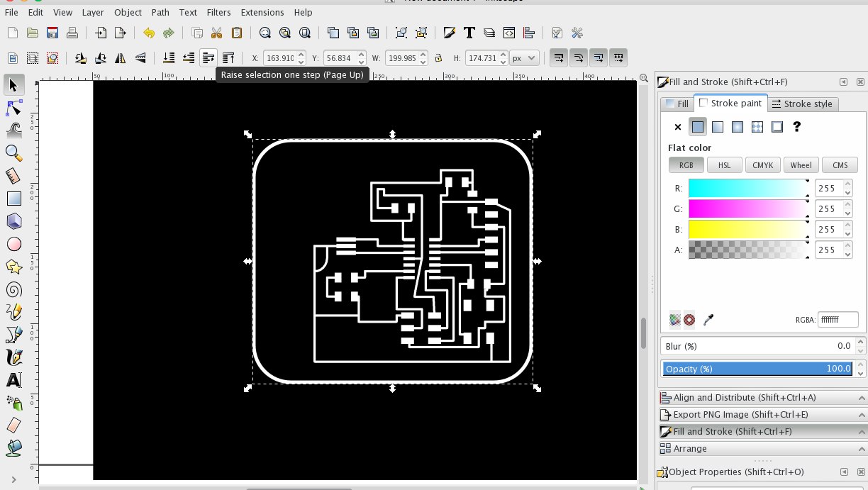This screenshot has width=868, height=490.
Task: Click the Lower selection to bottom icon
Action: [169, 58]
